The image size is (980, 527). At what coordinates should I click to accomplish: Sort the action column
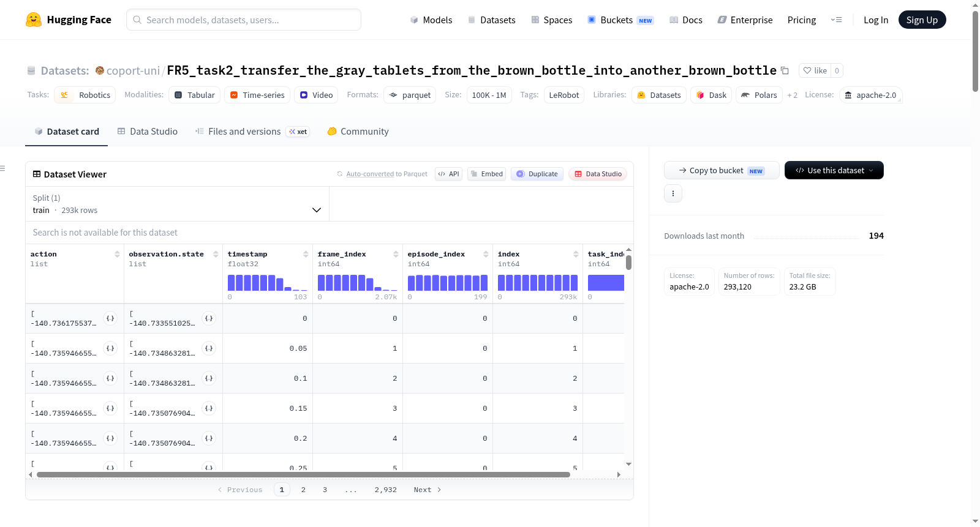click(x=117, y=254)
